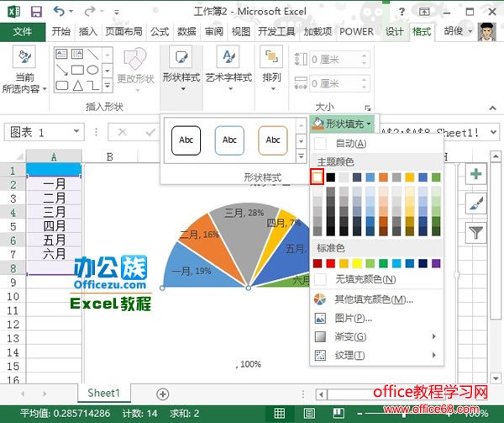The width and height of the screenshot is (504, 423).
Task: Select cell containing 四月
Action: [x=54, y=226]
